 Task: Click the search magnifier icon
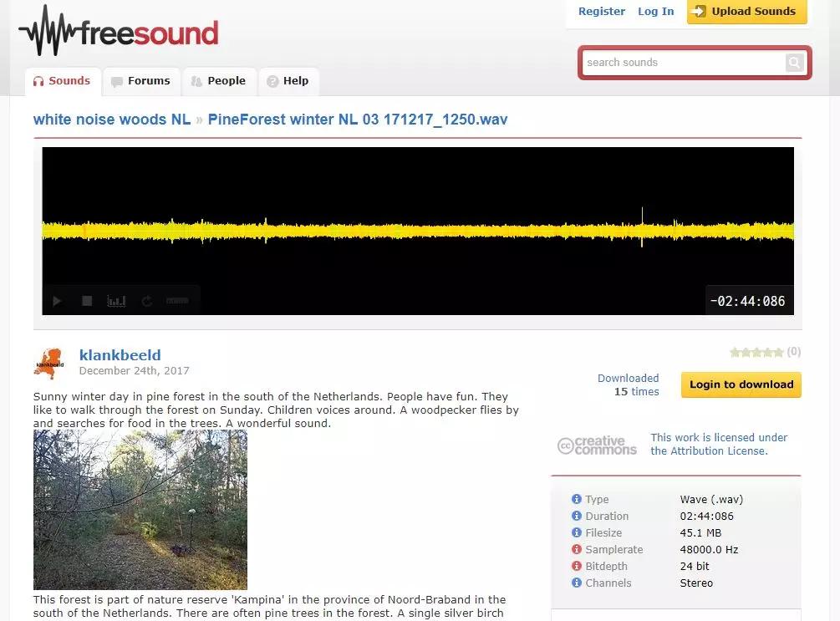795,63
